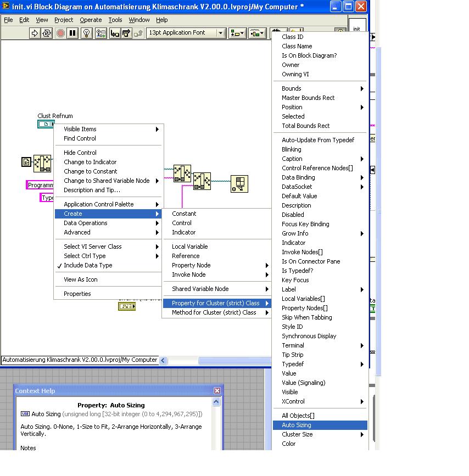This screenshot has height=476, width=469.
Task: Open the Window menu
Action: [x=139, y=20]
